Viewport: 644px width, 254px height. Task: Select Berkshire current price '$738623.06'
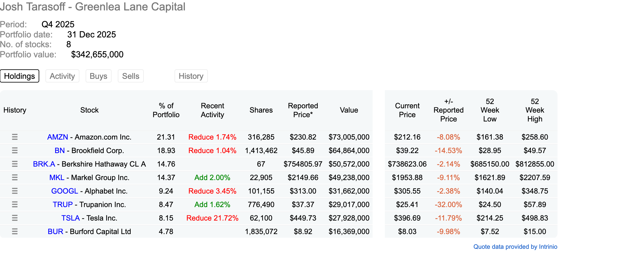pos(407,164)
